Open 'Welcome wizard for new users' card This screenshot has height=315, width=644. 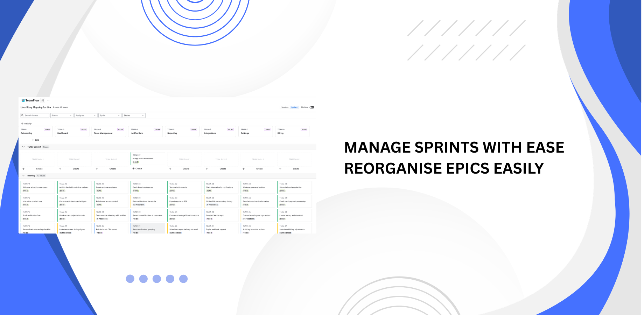(38, 187)
